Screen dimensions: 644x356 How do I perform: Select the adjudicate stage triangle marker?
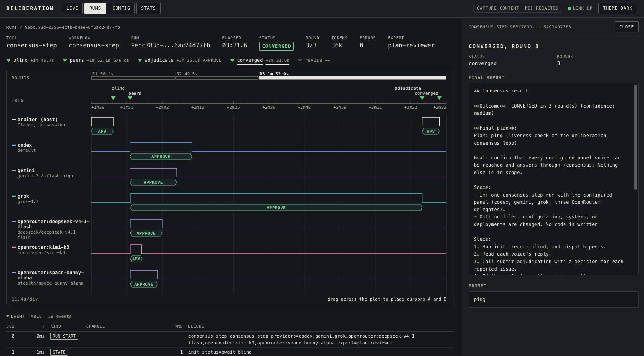pos(140,61)
